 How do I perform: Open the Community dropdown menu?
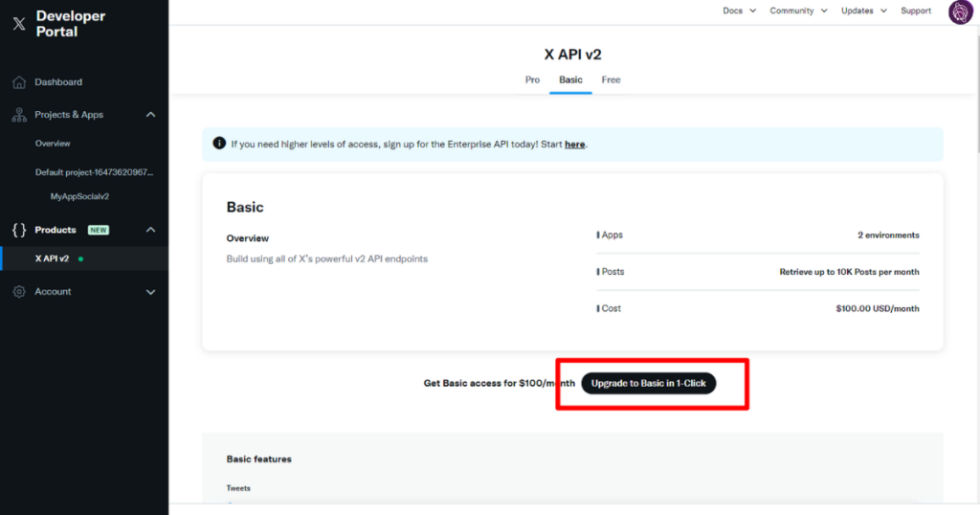click(x=797, y=11)
